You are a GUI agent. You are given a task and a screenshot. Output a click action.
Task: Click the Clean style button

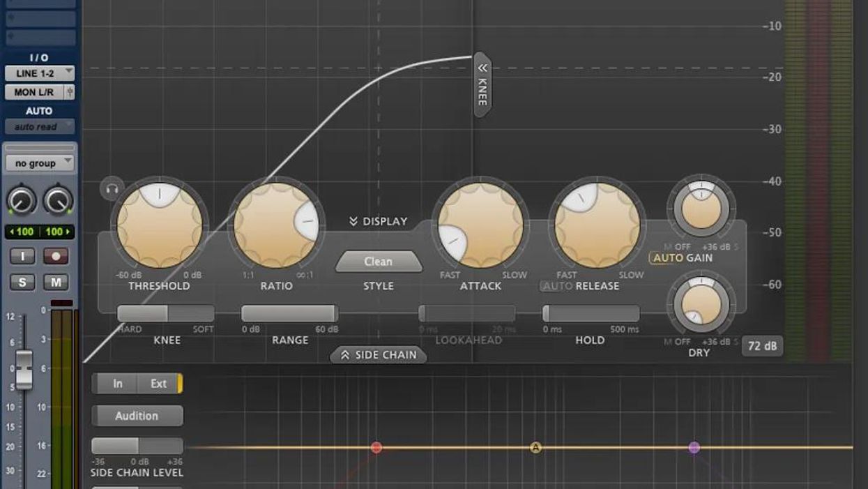tap(378, 262)
